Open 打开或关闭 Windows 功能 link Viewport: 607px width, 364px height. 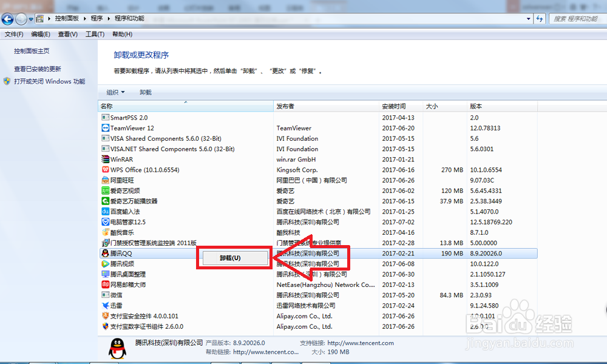(x=50, y=81)
